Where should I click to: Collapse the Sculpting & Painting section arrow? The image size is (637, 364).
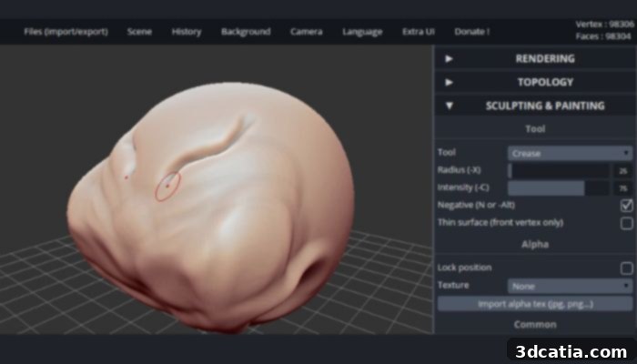[449, 106]
